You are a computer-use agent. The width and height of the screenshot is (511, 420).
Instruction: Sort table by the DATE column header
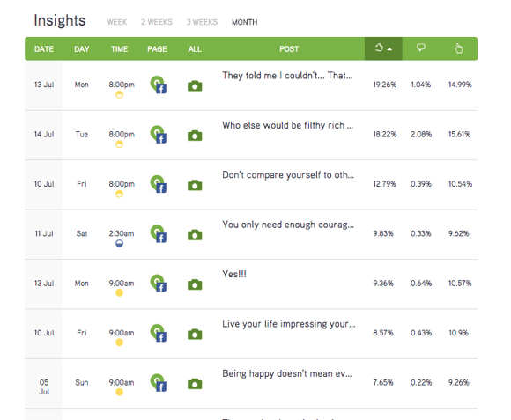click(44, 49)
